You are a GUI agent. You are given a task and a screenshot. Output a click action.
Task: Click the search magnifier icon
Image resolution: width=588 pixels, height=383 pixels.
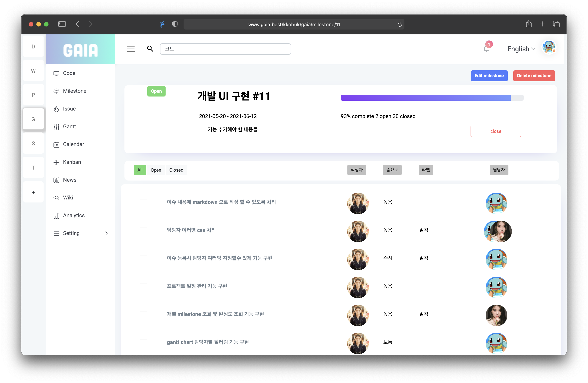[150, 49]
